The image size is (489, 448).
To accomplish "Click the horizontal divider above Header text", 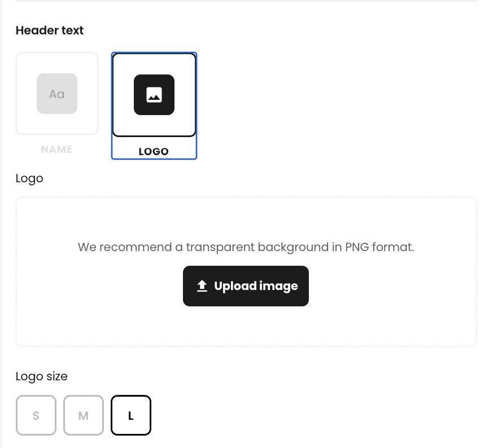I will click(x=246, y=1).
